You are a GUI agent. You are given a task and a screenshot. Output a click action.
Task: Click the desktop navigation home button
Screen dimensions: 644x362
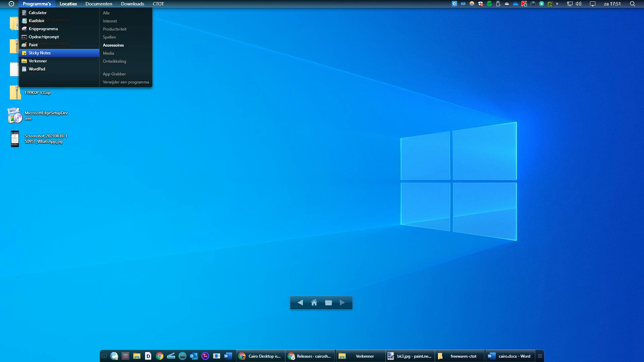coord(314,303)
